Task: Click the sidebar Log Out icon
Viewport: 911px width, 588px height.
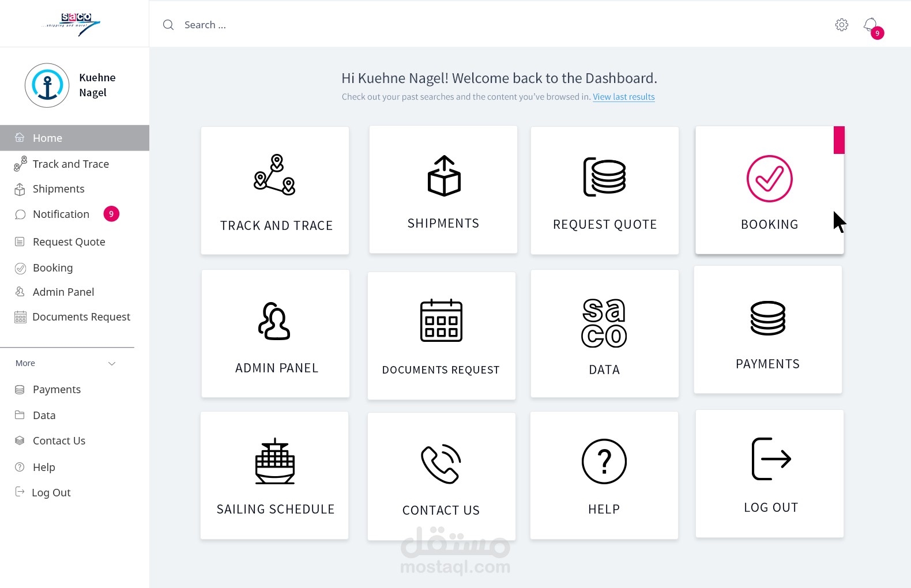Action: (20, 492)
